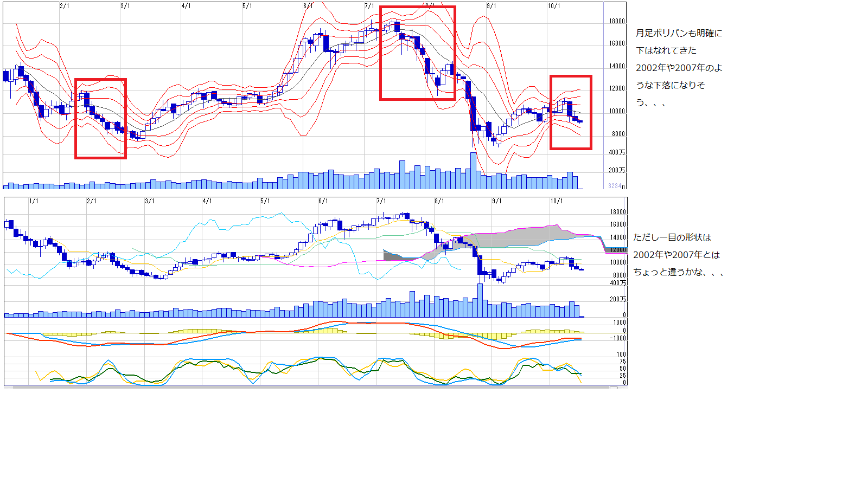Click the text line 'ただし一目の形状は'
The height and width of the screenshot is (490, 868).
[672, 237]
